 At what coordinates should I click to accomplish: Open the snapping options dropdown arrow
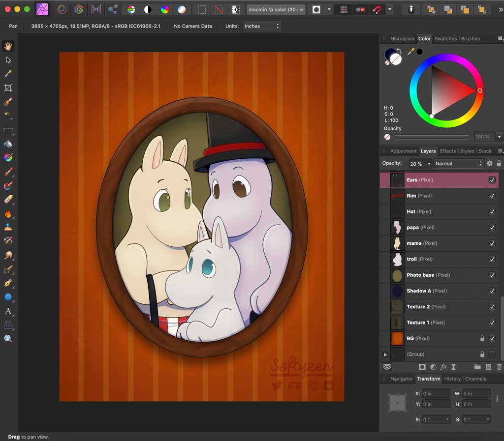(390, 10)
